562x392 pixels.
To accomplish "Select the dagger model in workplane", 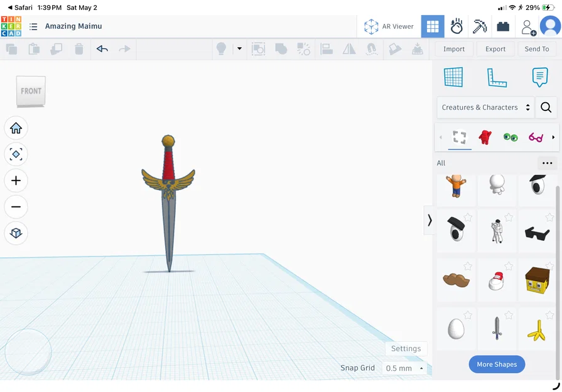I will pos(168,203).
